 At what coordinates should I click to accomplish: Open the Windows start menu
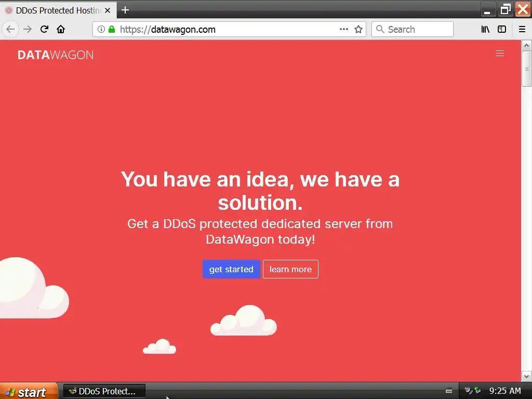[29, 392]
